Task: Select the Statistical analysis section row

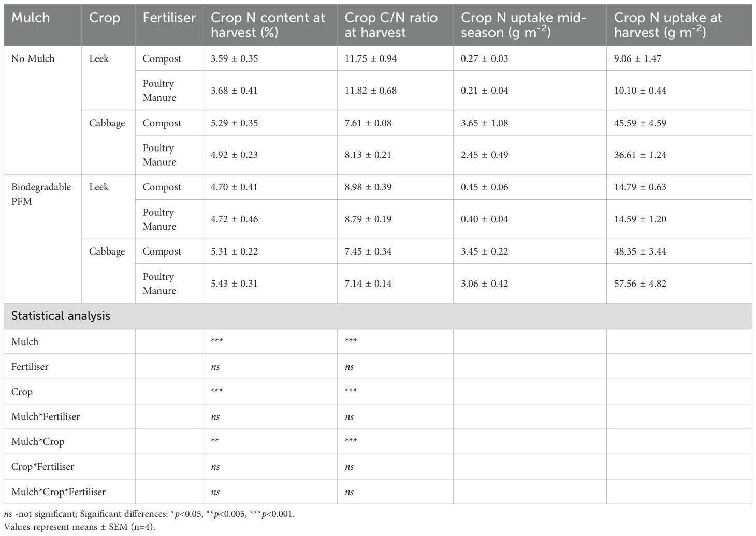Action: tap(61, 316)
